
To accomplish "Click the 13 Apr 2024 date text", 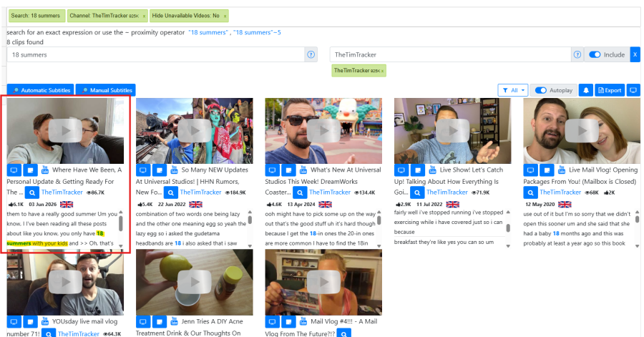I will pyautogui.click(x=301, y=204).
